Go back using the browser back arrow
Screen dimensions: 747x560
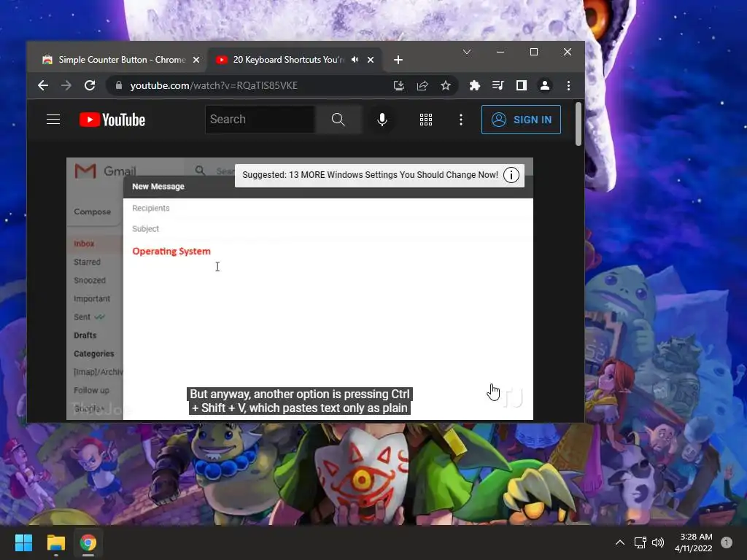pyautogui.click(x=43, y=85)
